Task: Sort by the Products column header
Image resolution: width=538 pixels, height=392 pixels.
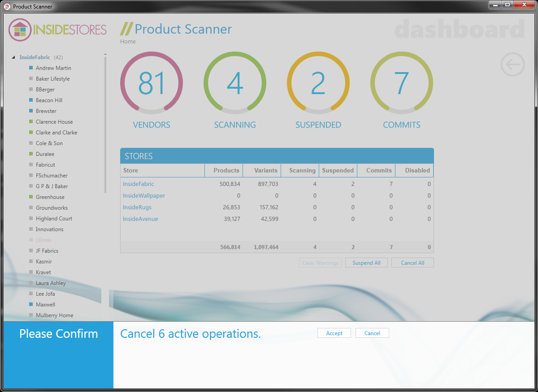Action: click(224, 171)
